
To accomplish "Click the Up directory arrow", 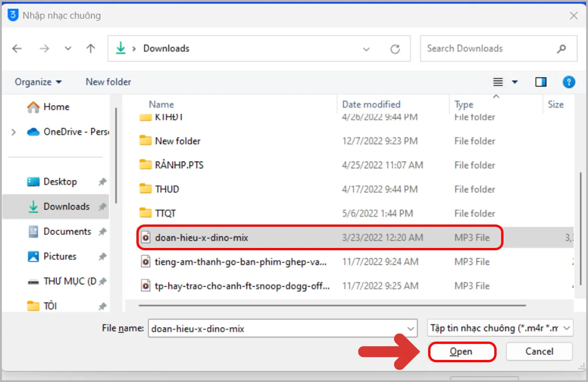I will click(x=91, y=49).
